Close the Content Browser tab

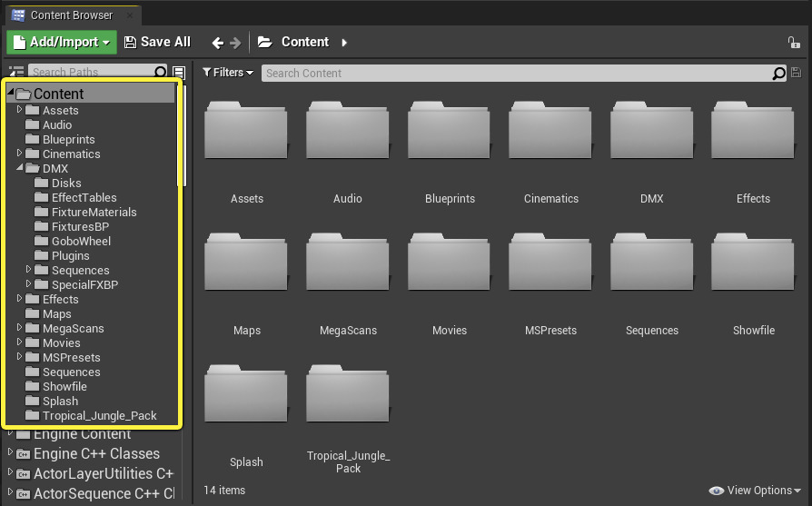pos(130,15)
